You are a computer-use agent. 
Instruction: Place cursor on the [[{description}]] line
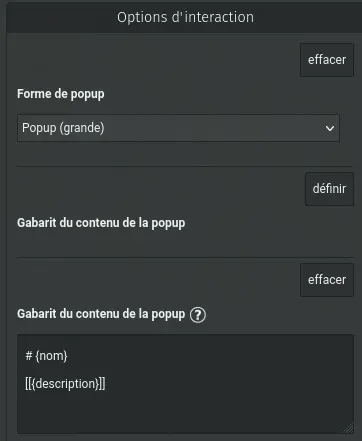click(65, 384)
